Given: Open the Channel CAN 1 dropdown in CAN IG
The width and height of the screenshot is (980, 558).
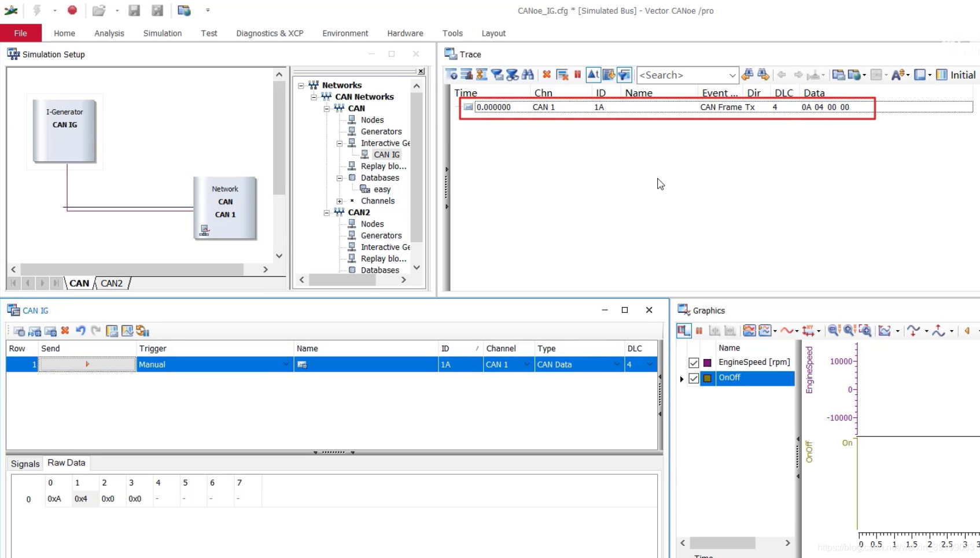Looking at the screenshot, I should pyautogui.click(x=527, y=364).
